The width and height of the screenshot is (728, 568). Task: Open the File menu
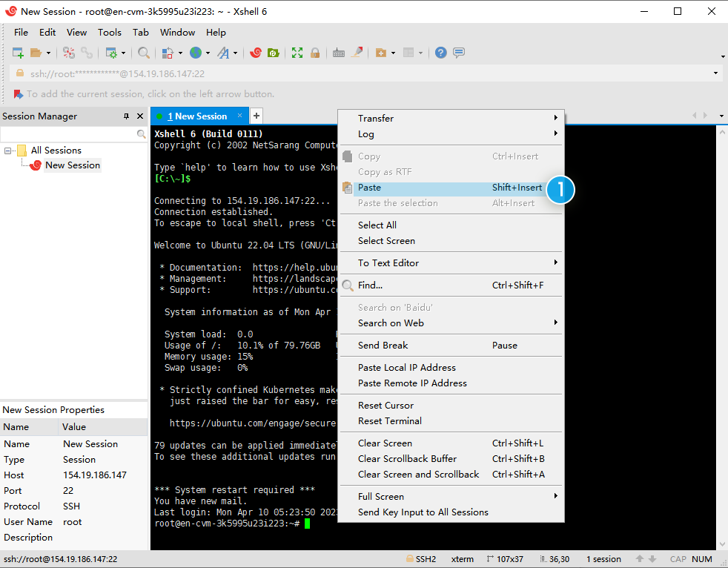[21, 33]
